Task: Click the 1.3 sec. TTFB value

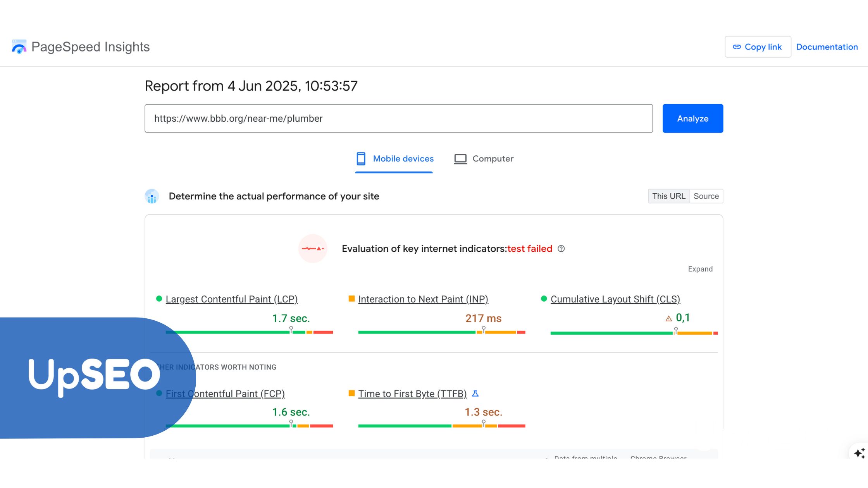Action: pyautogui.click(x=484, y=412)
